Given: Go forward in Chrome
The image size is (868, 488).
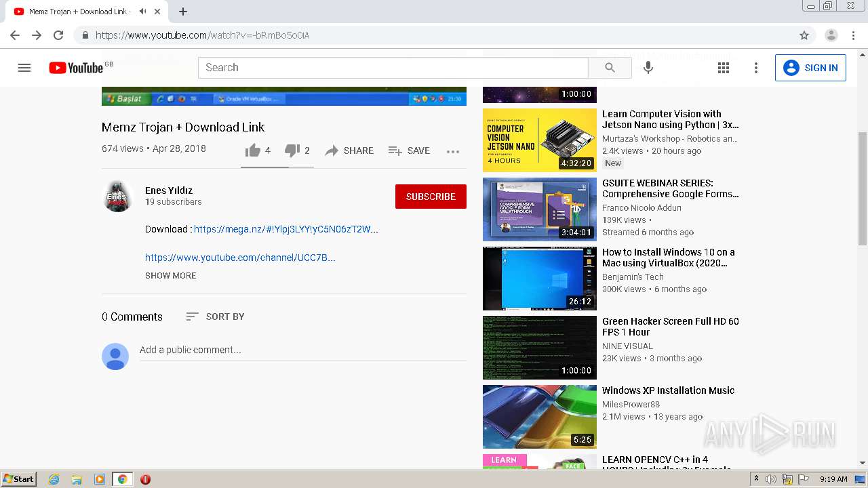Looking at the screenshot, I should pyautogui.click(x=37, y=35).
